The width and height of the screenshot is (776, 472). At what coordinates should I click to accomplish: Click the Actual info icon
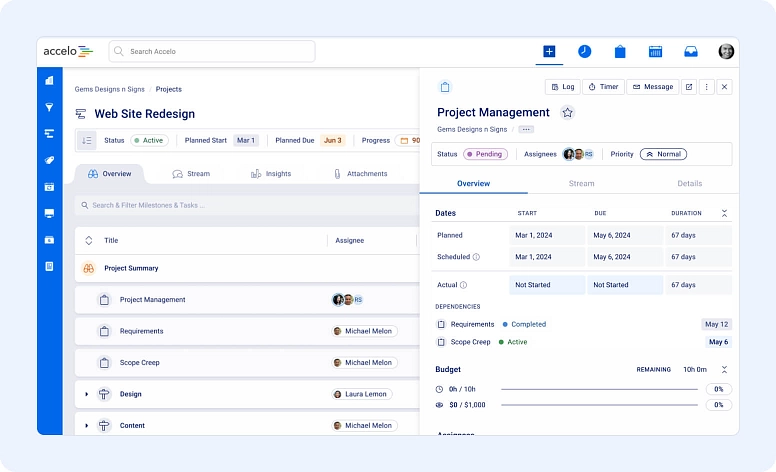point(463,285)
